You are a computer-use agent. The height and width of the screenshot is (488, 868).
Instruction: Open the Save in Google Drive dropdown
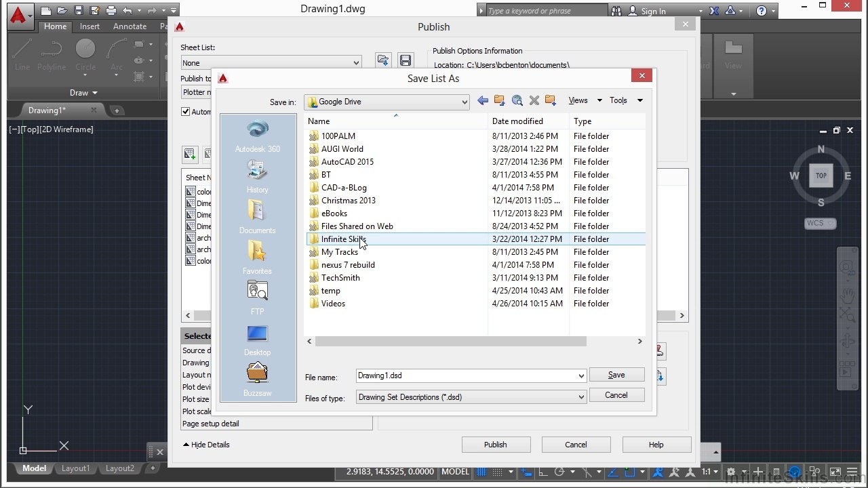387,102
